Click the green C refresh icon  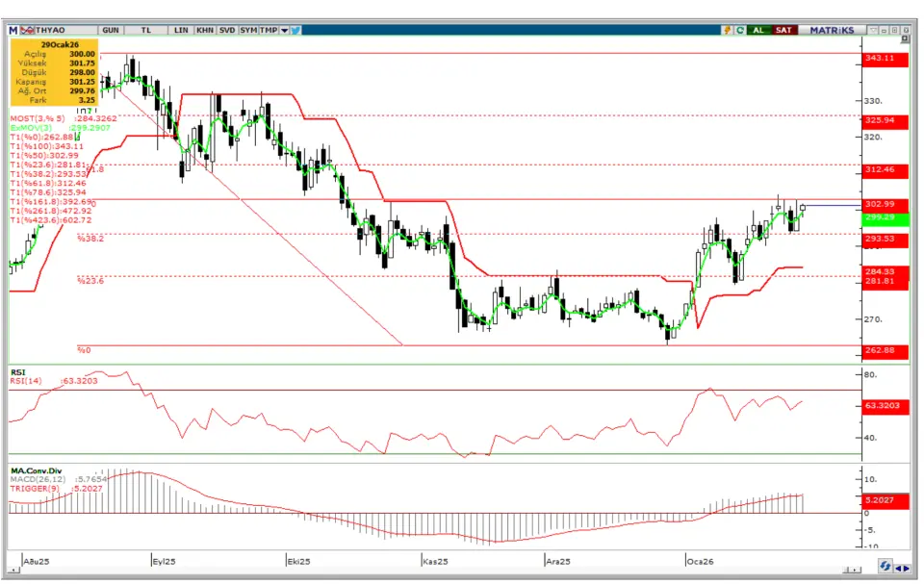coord(739,30)
